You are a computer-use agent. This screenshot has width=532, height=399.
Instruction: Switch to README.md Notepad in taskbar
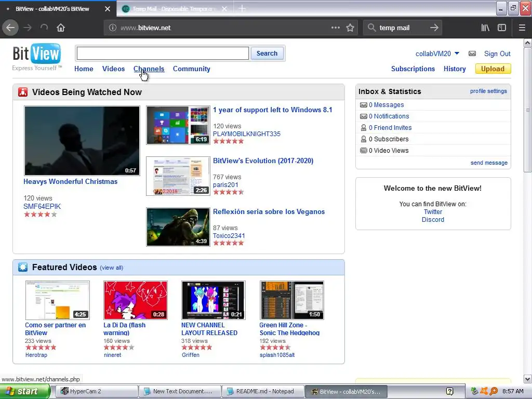(262, 391)
